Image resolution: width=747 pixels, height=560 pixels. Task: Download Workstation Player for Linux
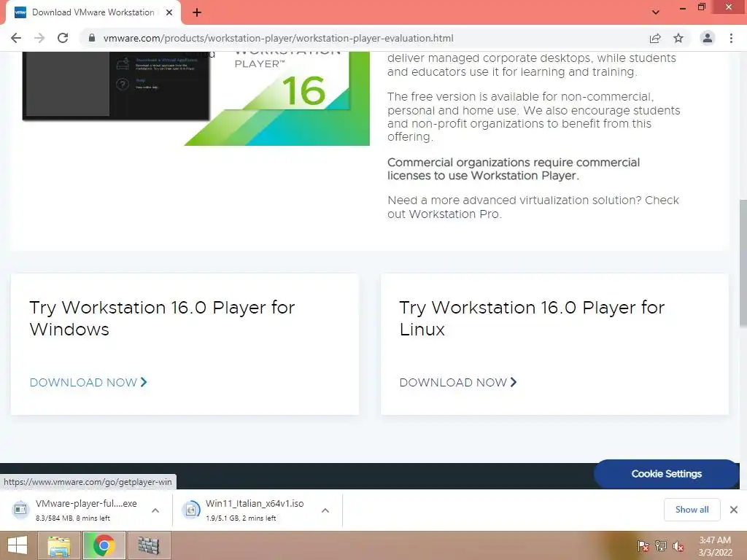[458, 382]
